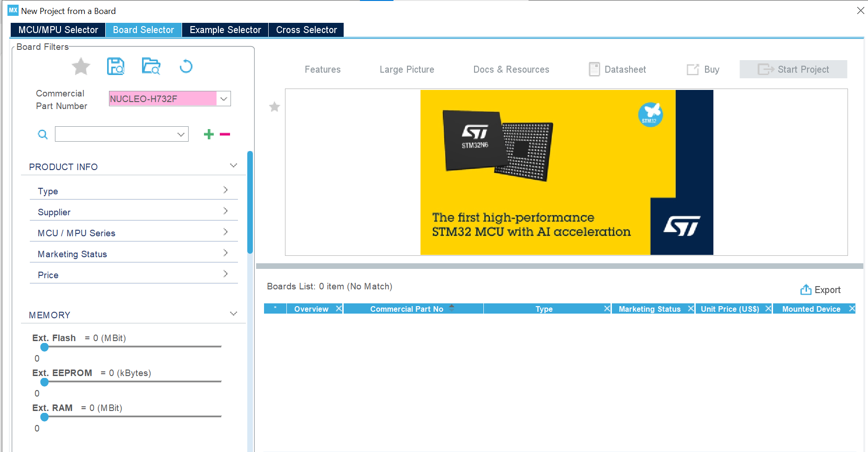Click the search input field

tap(119, 134)
